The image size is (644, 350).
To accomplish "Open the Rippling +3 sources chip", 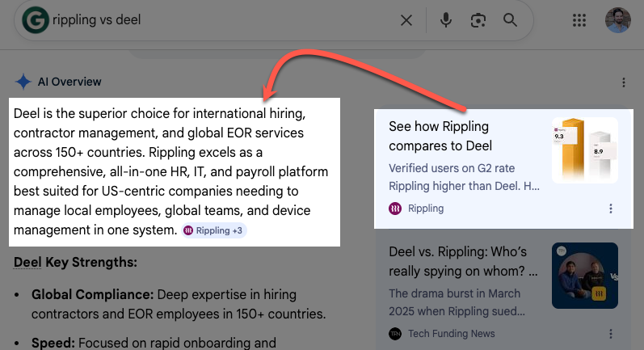I will tap(214, 230).
